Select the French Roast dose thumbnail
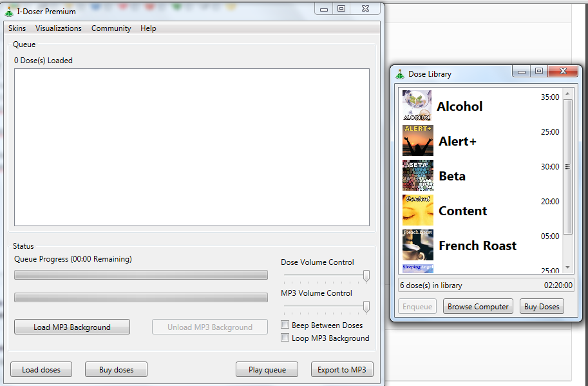Viewport: 588px width, 386px height. 418,245
